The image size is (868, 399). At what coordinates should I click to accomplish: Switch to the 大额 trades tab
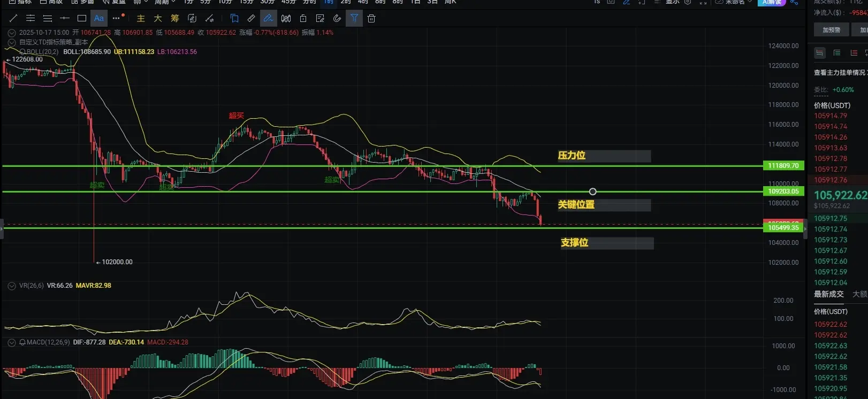(860, 294)
